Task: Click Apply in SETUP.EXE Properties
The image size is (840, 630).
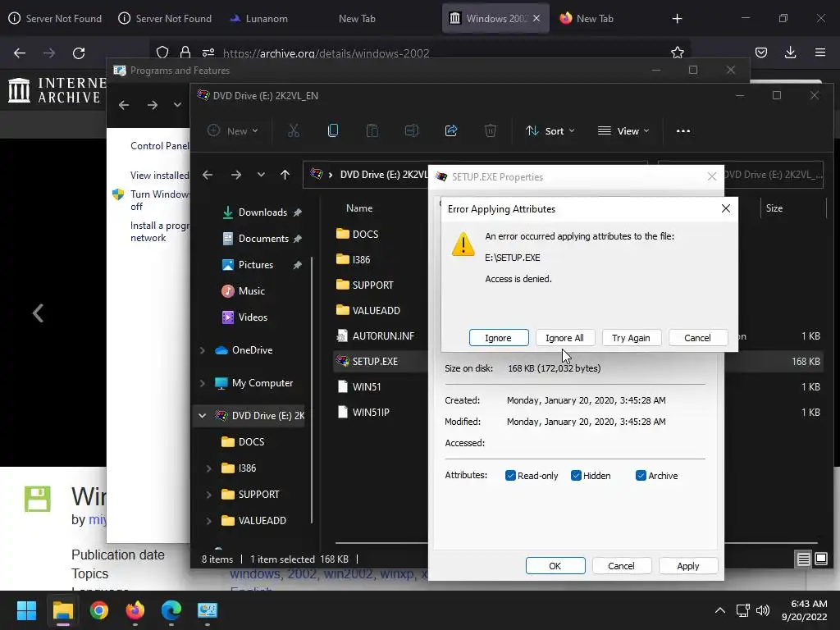Action: click(688, 566)
